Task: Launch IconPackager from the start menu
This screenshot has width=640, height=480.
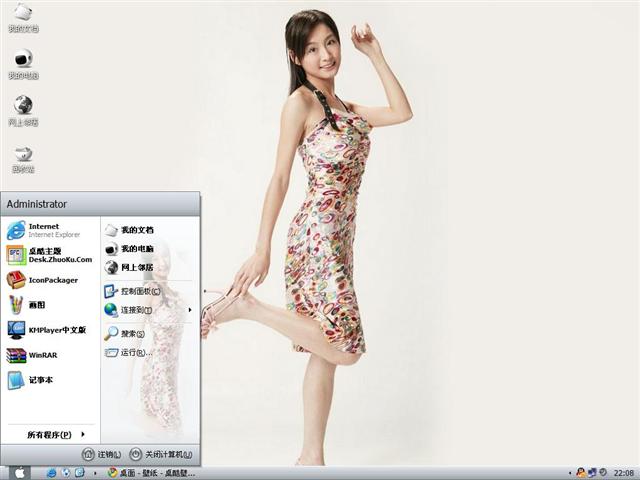Action: pyautogui.click(x=42, y=280)
